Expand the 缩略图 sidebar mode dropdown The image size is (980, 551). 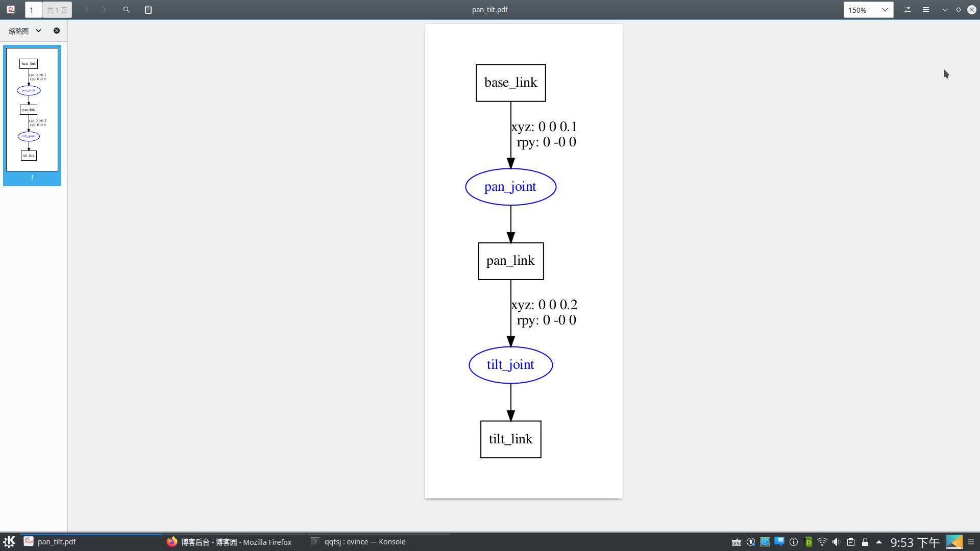tap(25, 31)
